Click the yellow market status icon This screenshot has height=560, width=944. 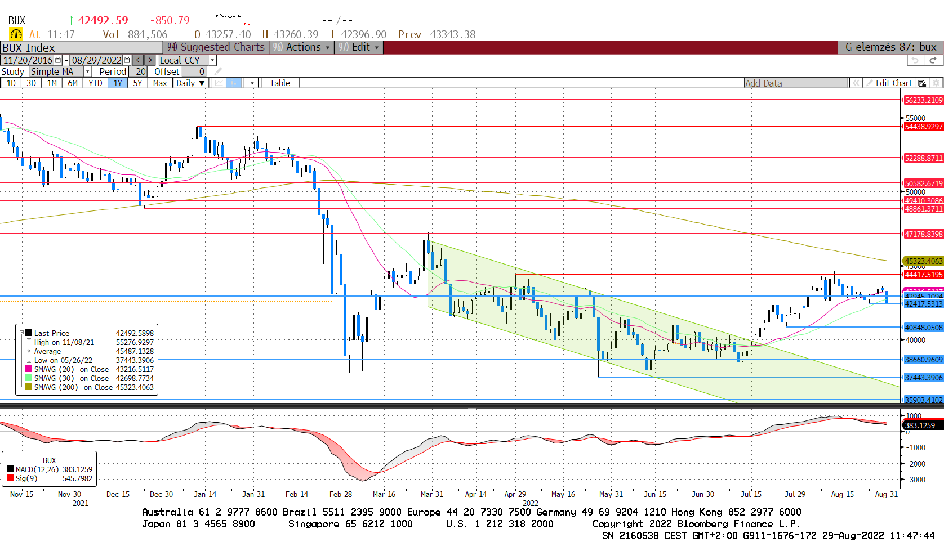16,34
